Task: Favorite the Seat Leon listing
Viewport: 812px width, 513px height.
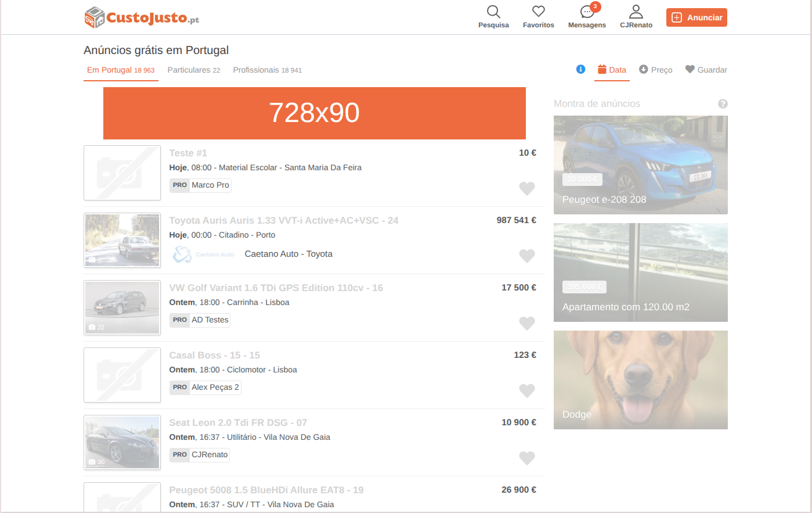Action: tap(526, 458)
